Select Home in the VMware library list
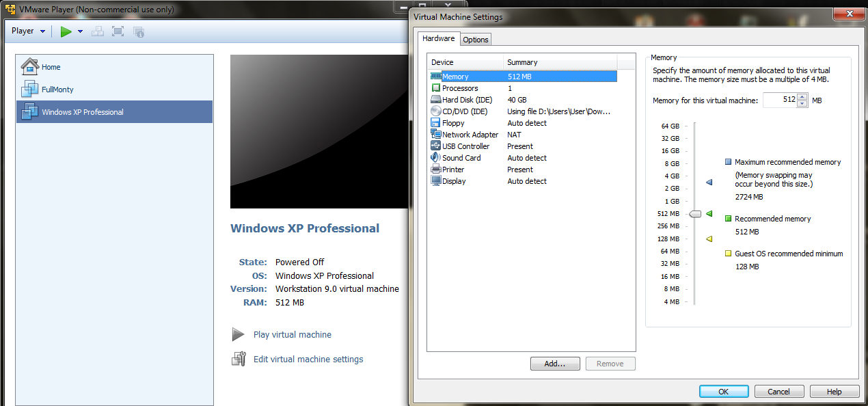The height and width of the screenshot is (406, 868). (x=114, y=67)
